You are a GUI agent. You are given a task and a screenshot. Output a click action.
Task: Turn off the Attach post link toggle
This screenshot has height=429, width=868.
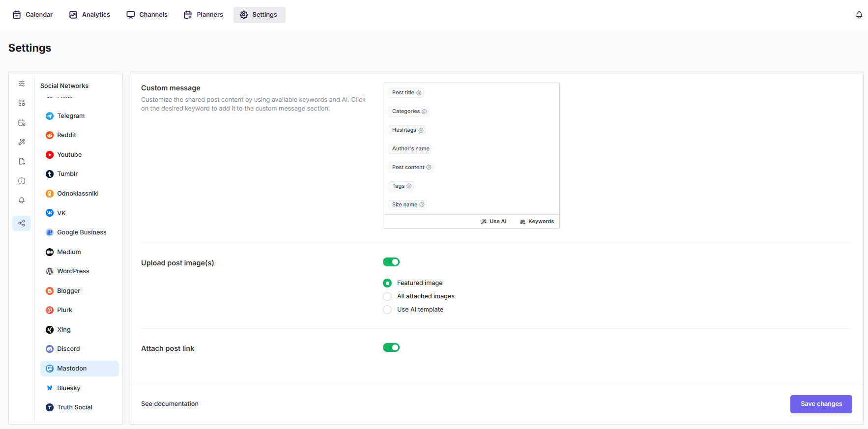coord(391,347)
